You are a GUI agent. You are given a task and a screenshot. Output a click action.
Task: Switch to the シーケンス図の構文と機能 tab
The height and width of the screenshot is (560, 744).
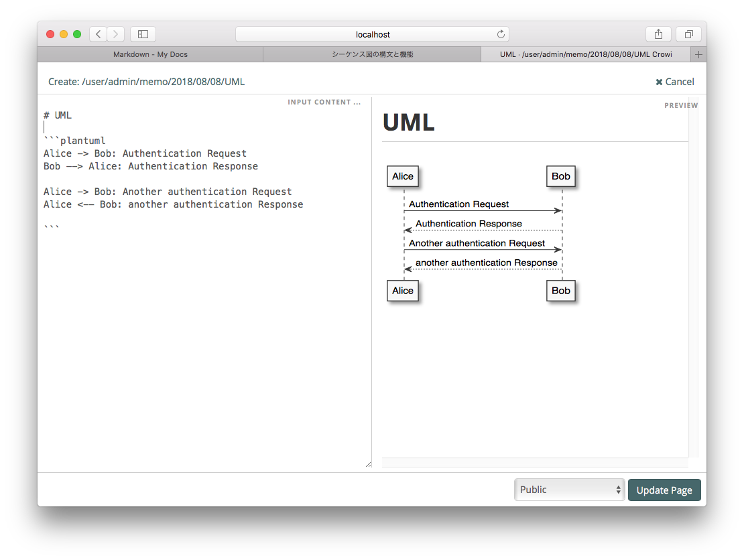[x=372, y=54]
